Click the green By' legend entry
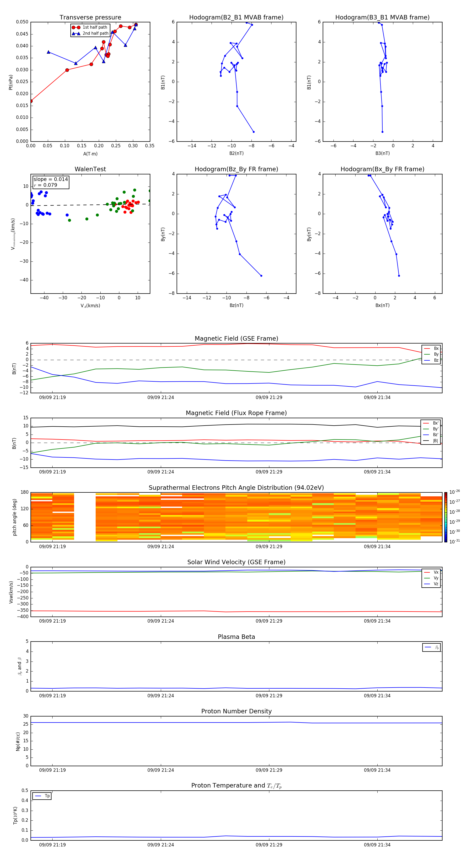 click(431, 429)
